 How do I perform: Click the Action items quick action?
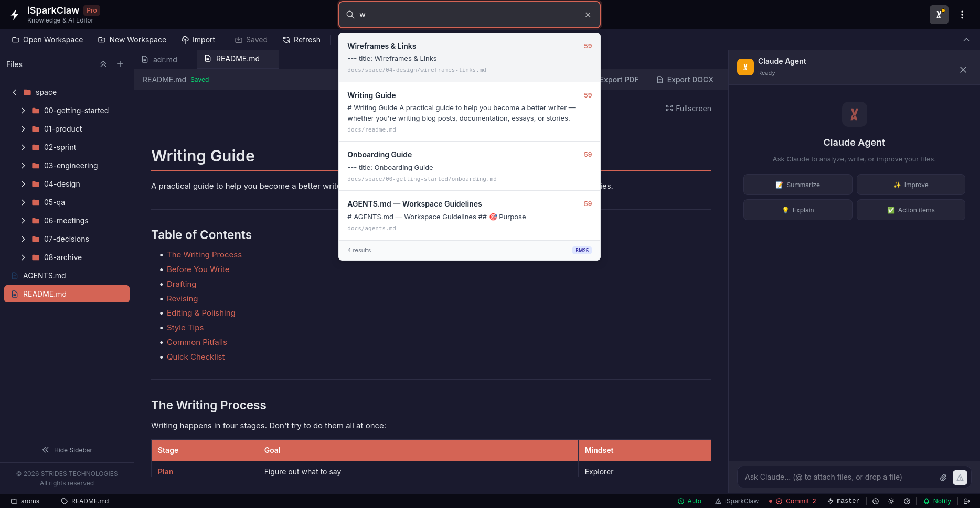click(911, 210)
